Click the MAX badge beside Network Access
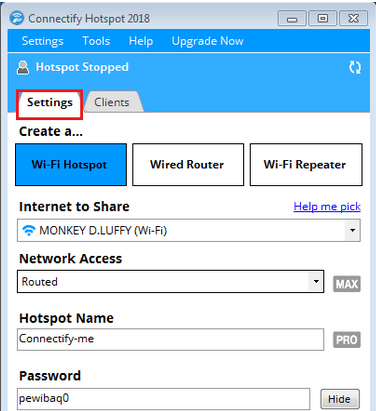 pos(347,284)
